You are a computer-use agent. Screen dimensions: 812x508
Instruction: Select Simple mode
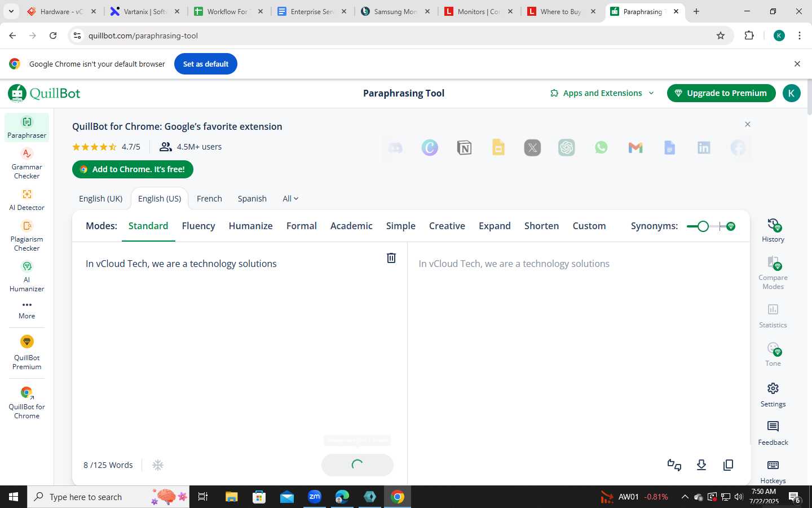tap(401, 226)
